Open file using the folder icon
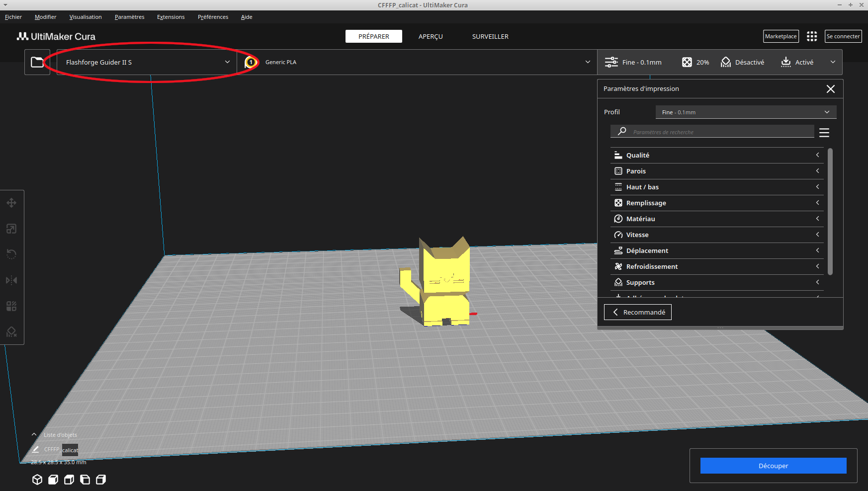 [37, 62]
